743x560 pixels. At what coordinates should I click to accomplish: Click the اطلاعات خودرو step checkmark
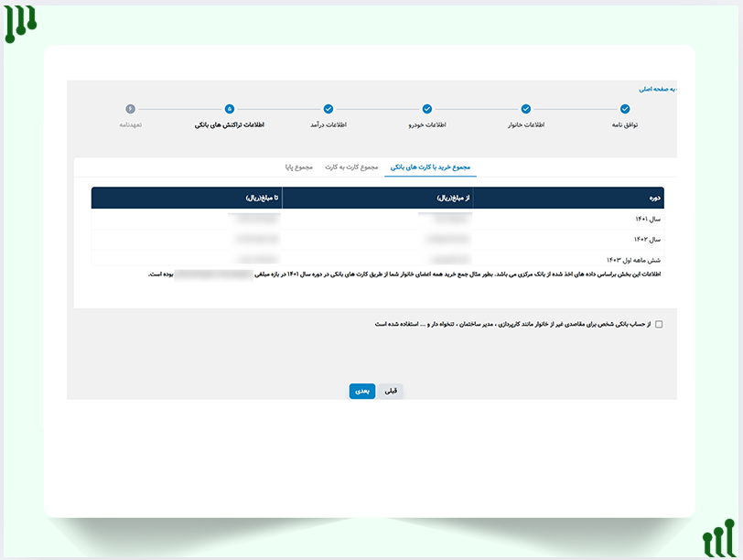coord(427,109)
